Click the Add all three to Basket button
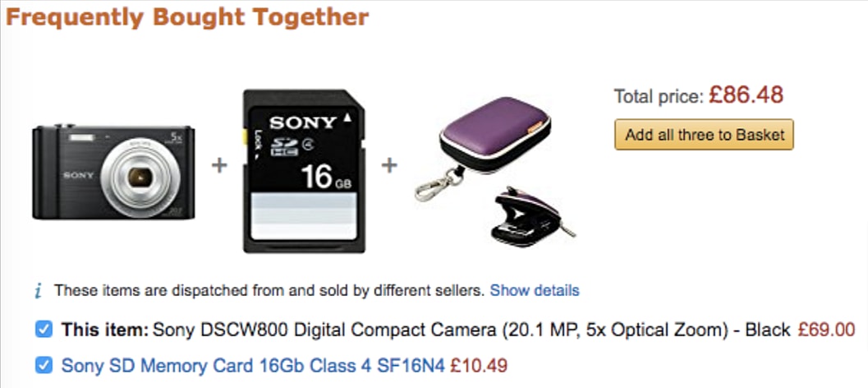Image resolution: width=868 pixels, height=388 pixels. tap(704, 135)
